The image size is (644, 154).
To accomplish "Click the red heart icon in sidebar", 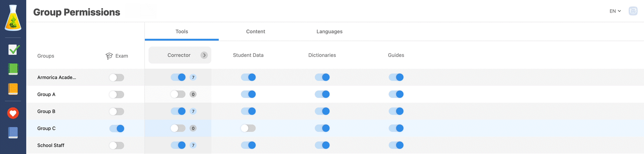I will click(13, 113).
